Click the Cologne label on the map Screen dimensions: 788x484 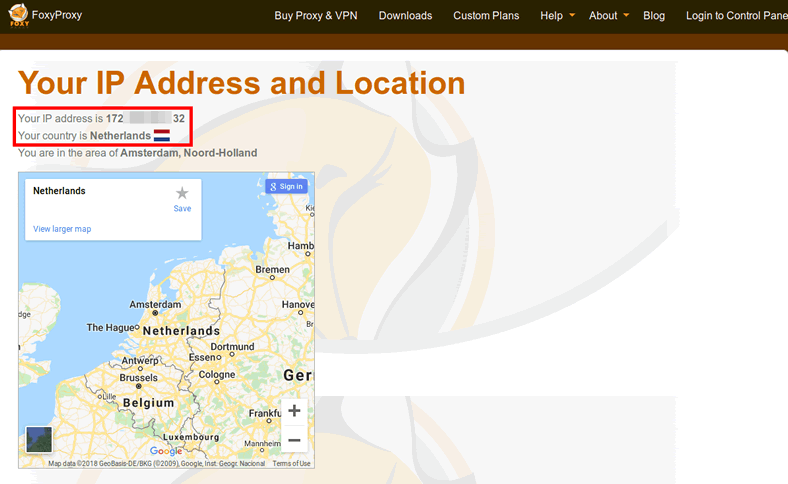[217, 374]
